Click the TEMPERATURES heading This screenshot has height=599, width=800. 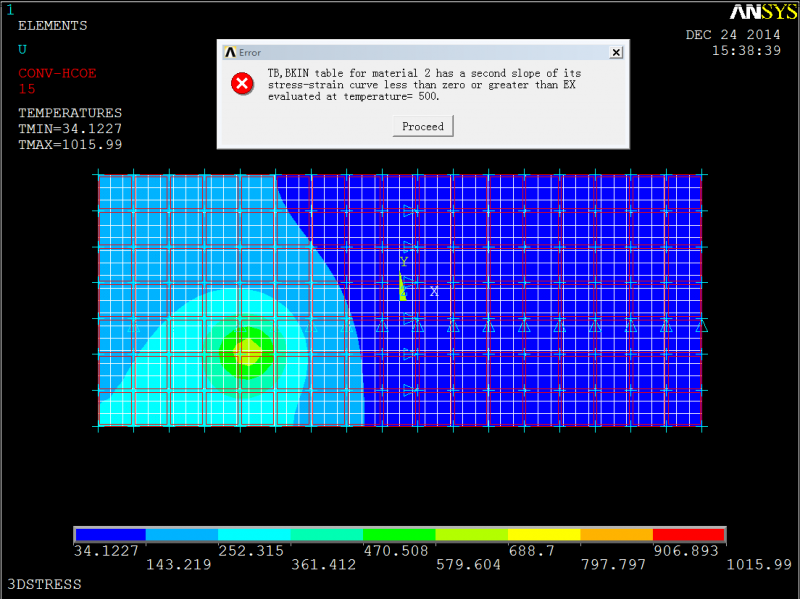[70, 113]
